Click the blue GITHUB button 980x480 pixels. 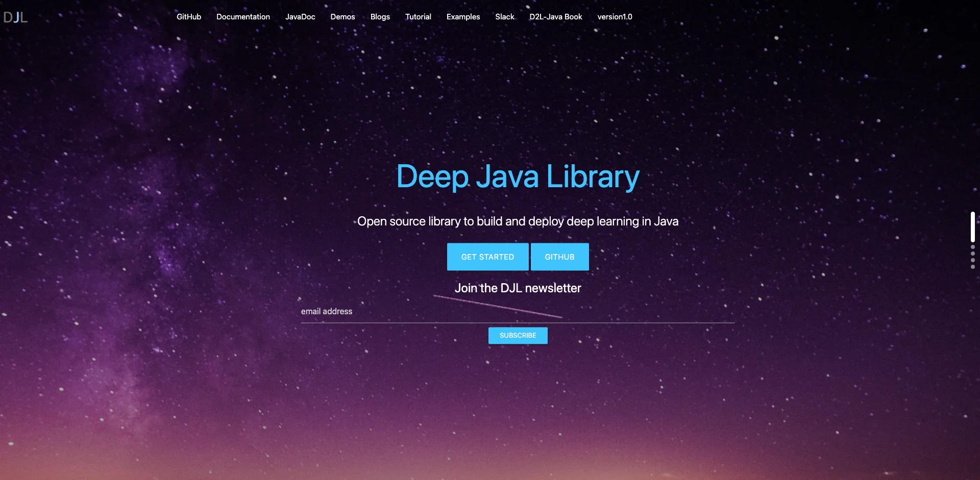click(560, 257)
